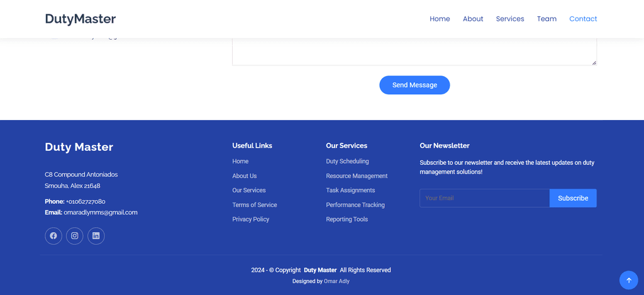The height and width of the screenshot is (295, 644).
Task: Open the Terms of Service link
Action: 255,204
